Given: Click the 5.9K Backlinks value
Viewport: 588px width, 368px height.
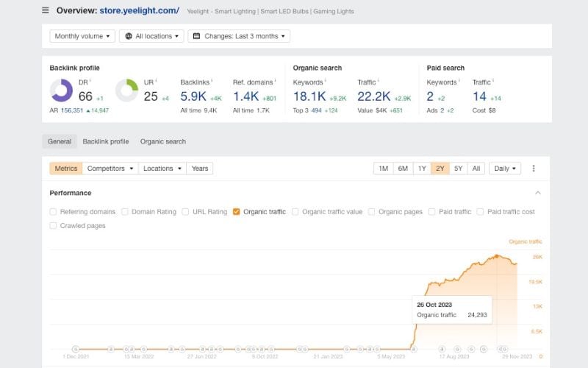Looking at the screenshot, I should click(193, 96).
